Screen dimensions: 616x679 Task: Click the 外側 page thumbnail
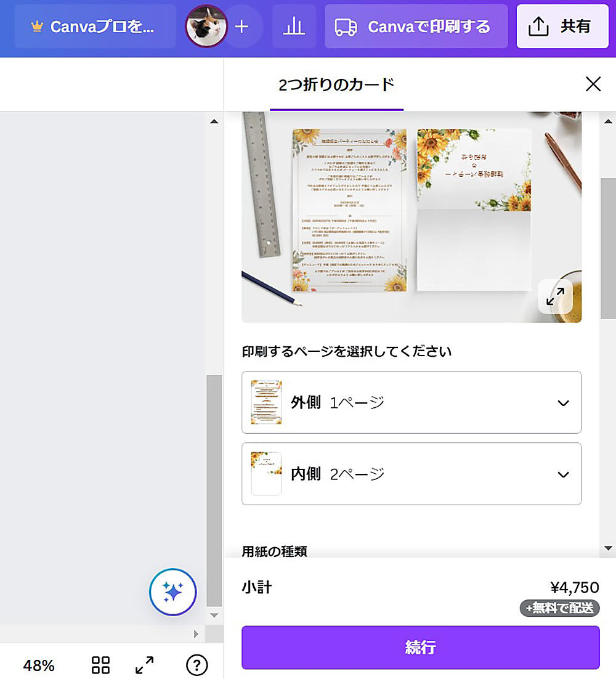click(266, 402)
